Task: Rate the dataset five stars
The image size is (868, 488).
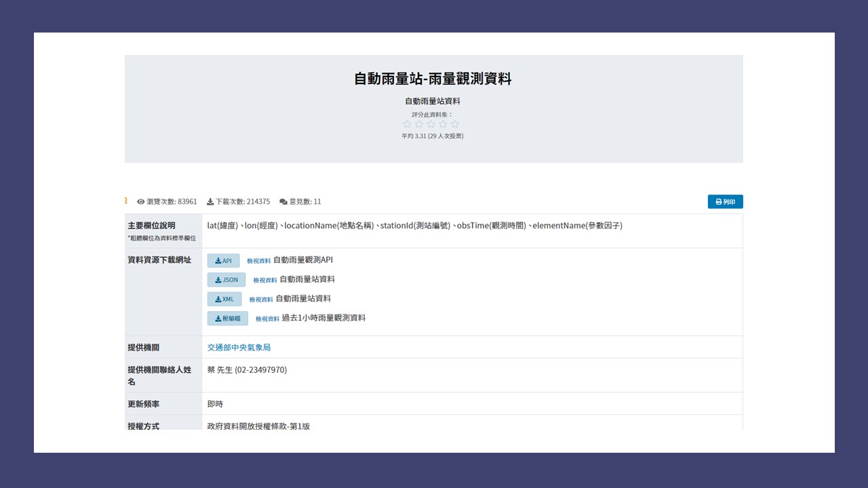Action: (x=455, y=124)
